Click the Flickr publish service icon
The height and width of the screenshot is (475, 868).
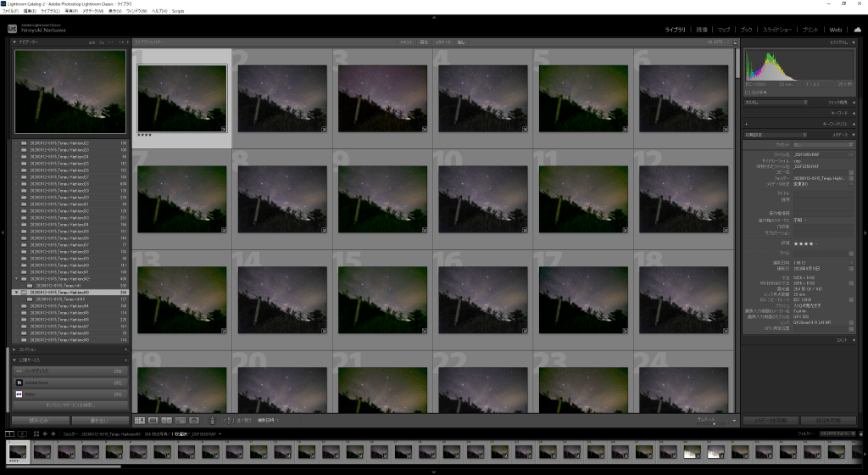[19, 394]
